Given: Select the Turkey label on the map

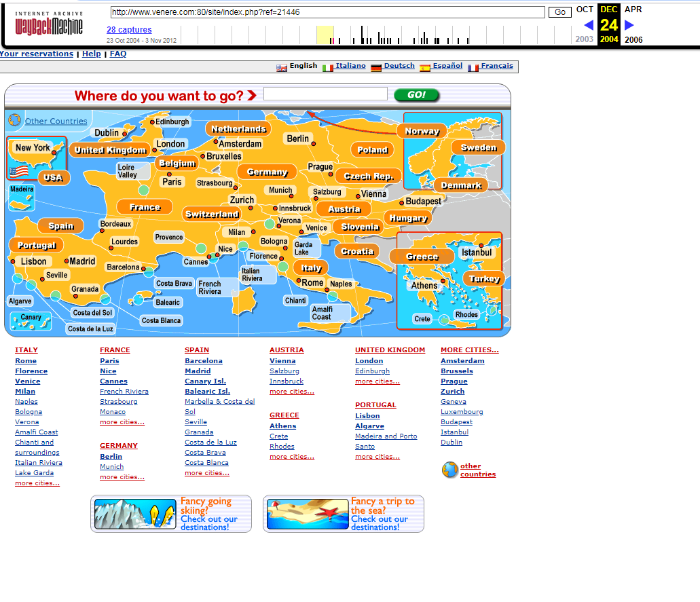Looking at the screenshot, I should [x=484, y=279].
